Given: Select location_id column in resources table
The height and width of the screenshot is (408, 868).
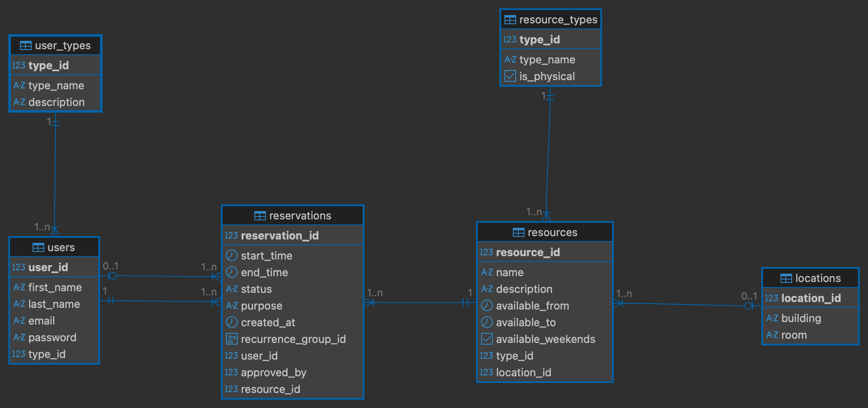Looking at the screenshot, I should pyautogui.click(x=523, y=373).
